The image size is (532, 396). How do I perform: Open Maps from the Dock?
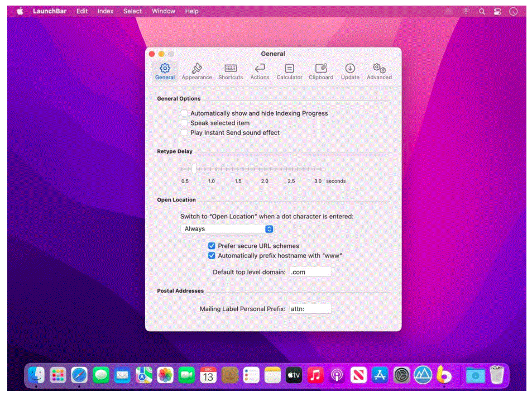coord(144,375)
